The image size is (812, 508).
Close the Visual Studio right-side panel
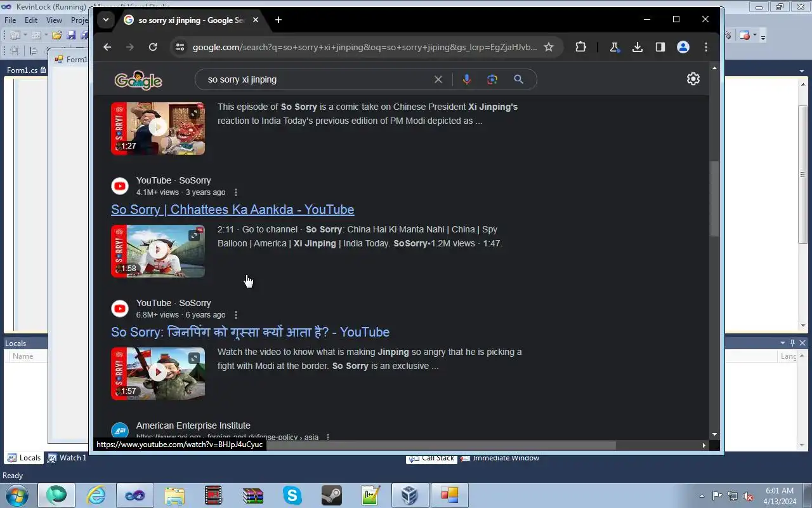pyautogui.click(x=802, y=343)
